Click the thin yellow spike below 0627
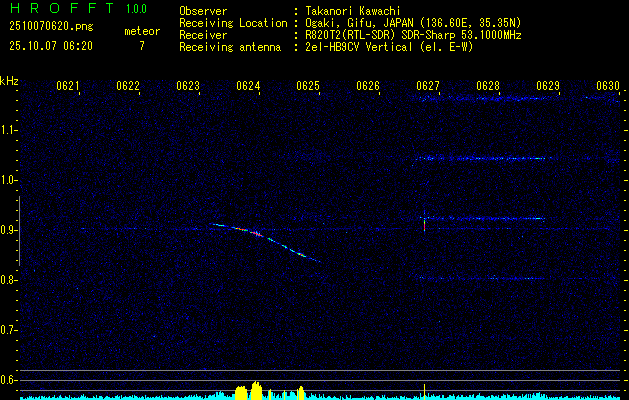629x400 pixels. [x=424, y=392]
